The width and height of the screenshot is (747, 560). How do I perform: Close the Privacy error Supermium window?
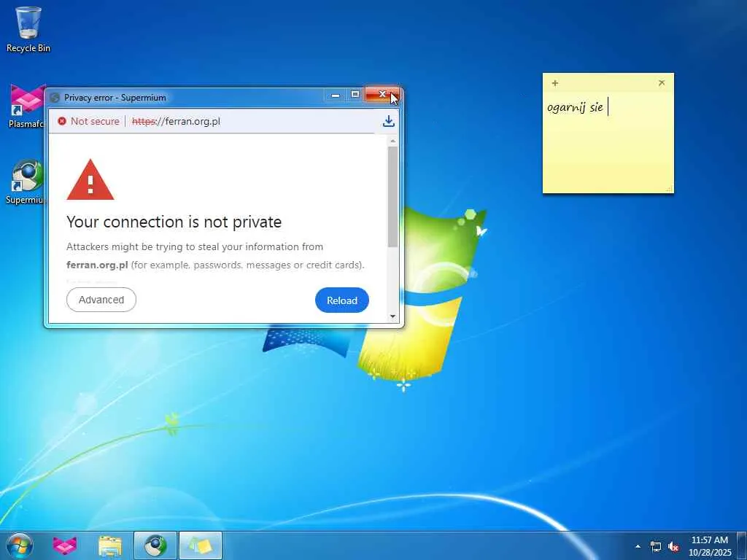pyautogui.click(x=382, y=95)
